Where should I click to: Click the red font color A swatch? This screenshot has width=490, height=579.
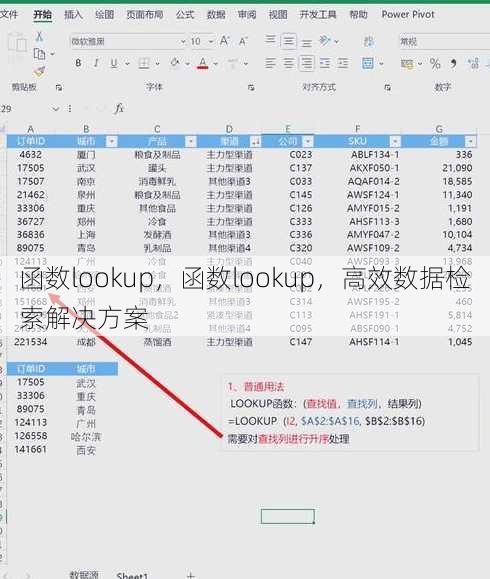pyautogui.click(x=202, y=64)
